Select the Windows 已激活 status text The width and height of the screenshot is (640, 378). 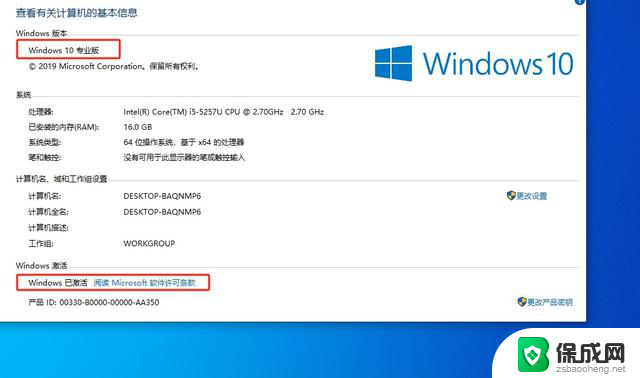click(x=58, y=282)
